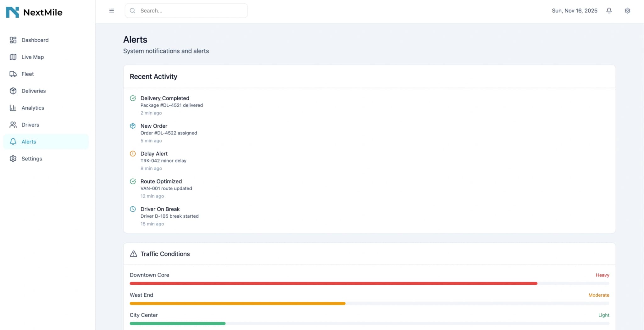Open the New Order activity entry
The height and width of the screenshot is (330, 644).
pyautogui.click(x=154, y=126)
